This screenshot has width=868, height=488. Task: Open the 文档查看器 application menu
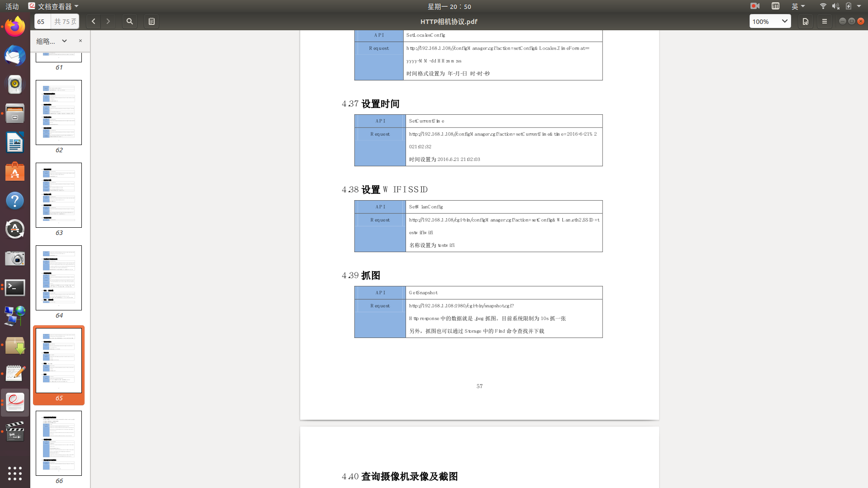coord(53,6)
